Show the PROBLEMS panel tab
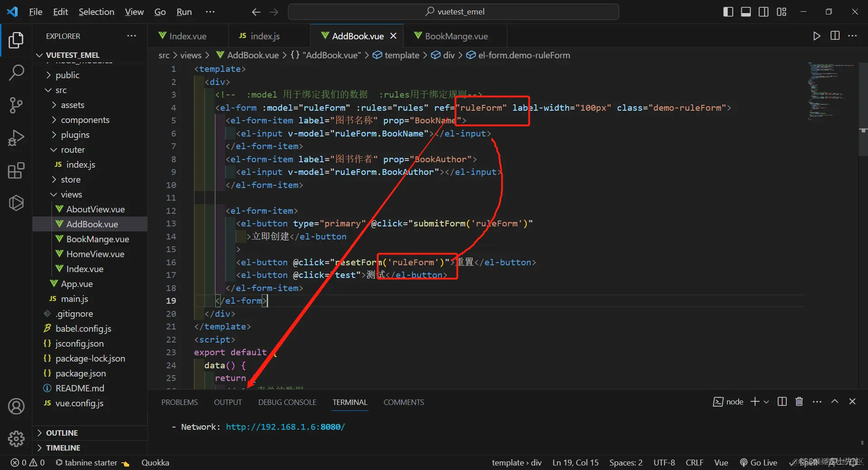Viewport: 868px width, 470px height. (x=179, y=402)
